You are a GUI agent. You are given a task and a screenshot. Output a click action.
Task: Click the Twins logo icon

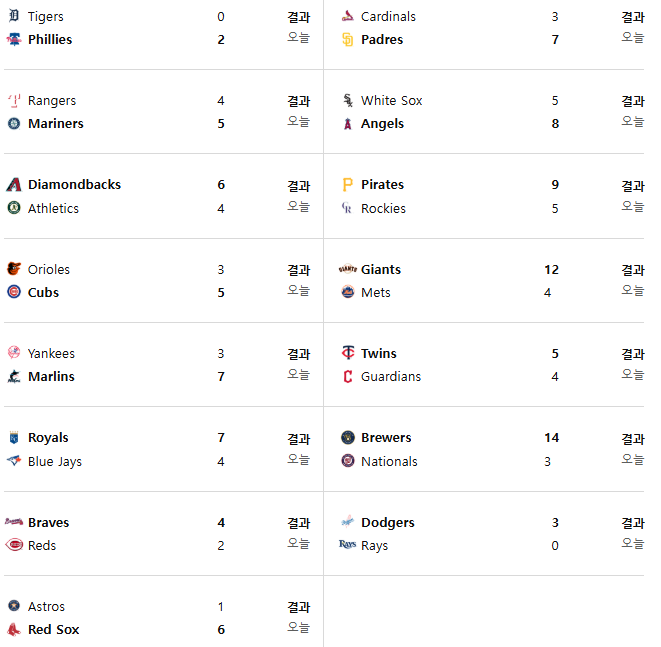348,353
